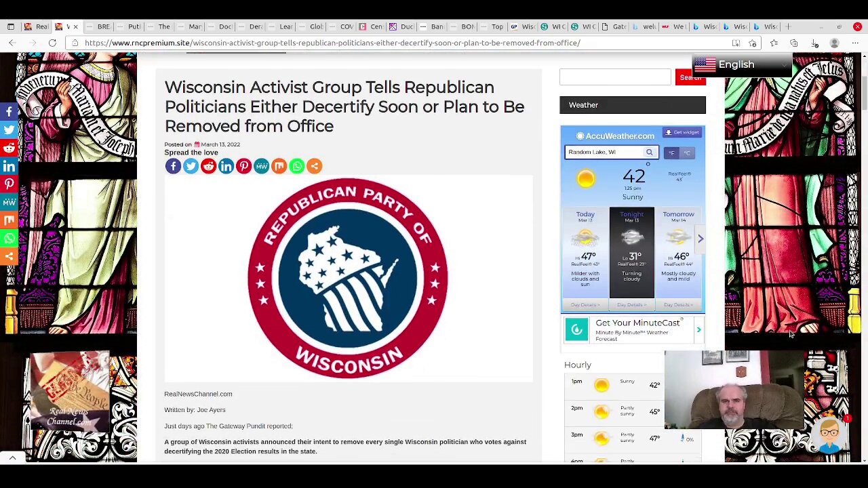Open the March 13, 2022 date link
Image resolution: width=868 pixels, height=488 pixels.
click(x=220, y=144)
